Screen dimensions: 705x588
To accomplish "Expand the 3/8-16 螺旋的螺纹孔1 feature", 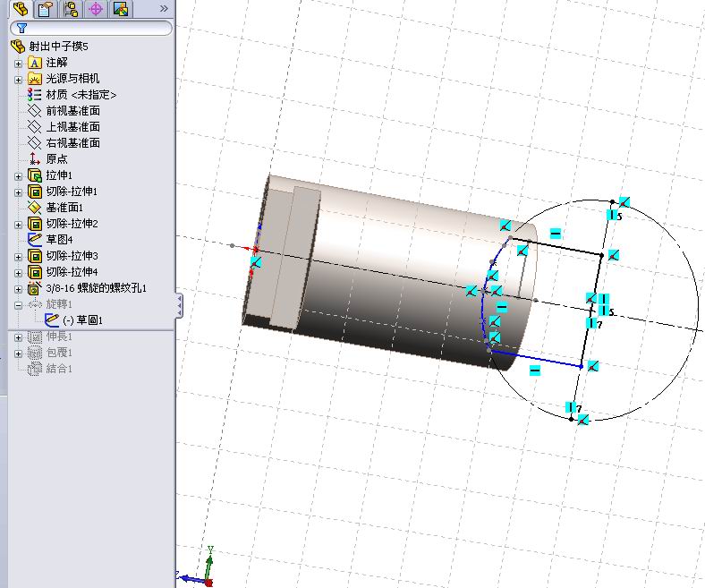I will pyautogui.click(x=19, y=289).
